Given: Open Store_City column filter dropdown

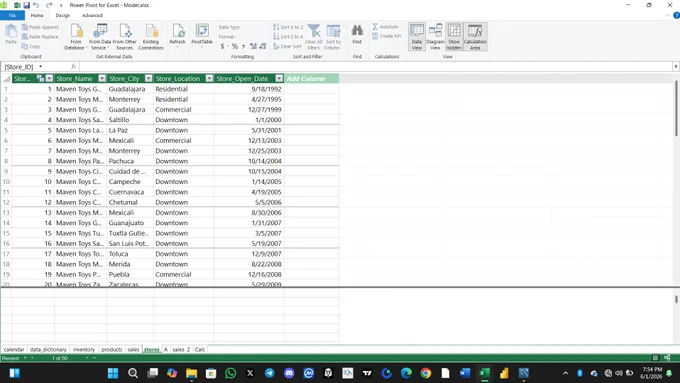Looking at the screenshot, I should point(148,79).
